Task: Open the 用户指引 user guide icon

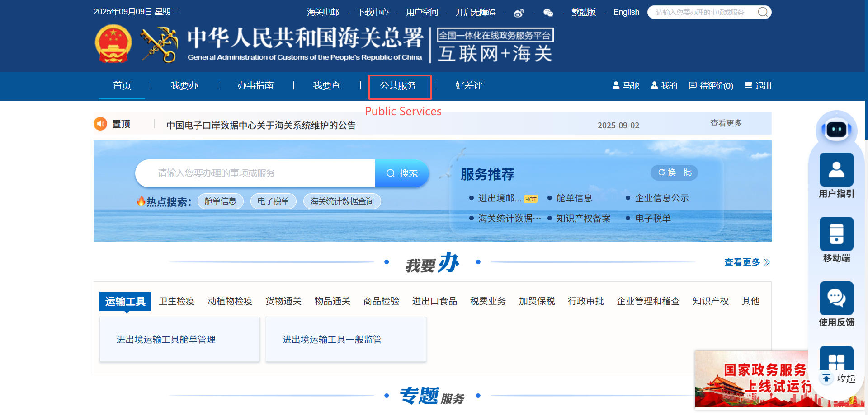Action: point(836,170)
